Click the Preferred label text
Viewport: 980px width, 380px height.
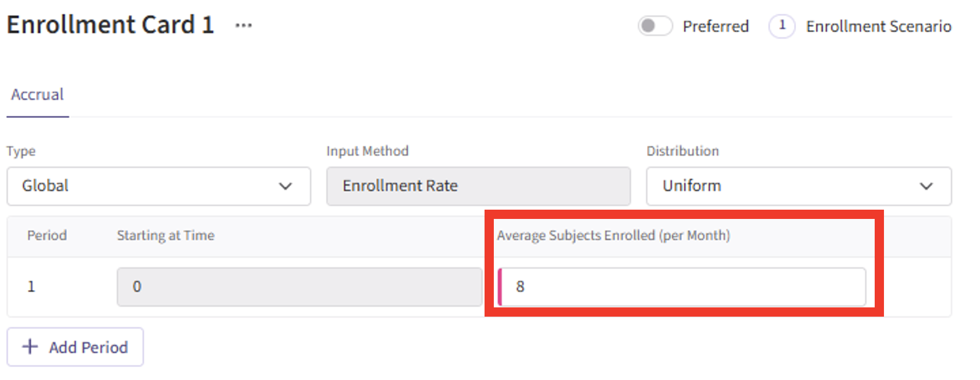[x=715, y=26]
